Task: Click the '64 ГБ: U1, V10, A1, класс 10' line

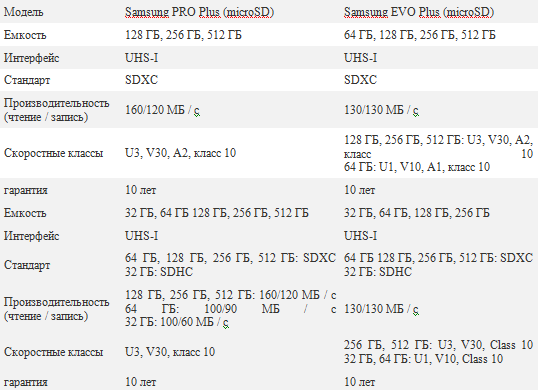Action: pos(417,167)
